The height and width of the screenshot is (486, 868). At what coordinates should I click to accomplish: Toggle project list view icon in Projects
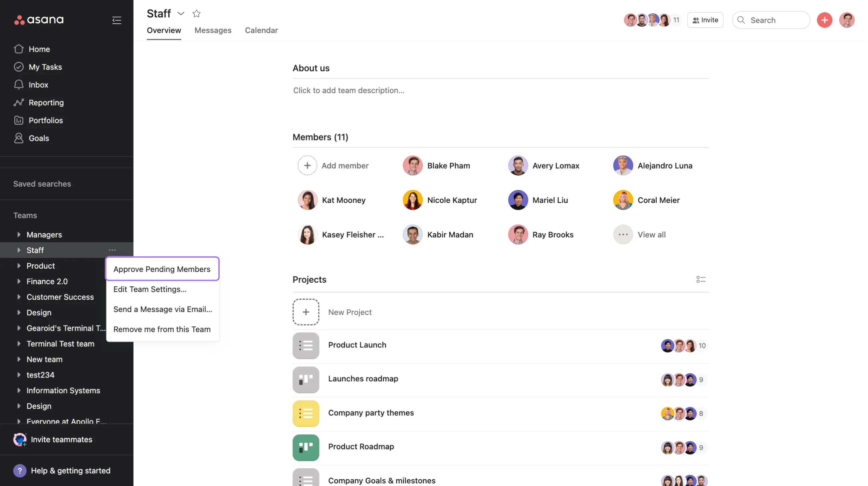701,279
